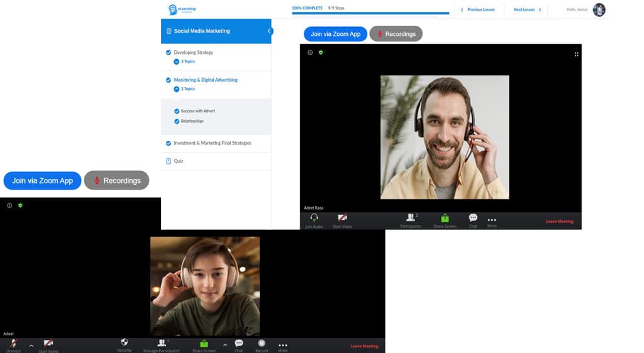Collapse the Social Media Marketing sidebar arrow
644x353 pixels.
coord(269,31)
